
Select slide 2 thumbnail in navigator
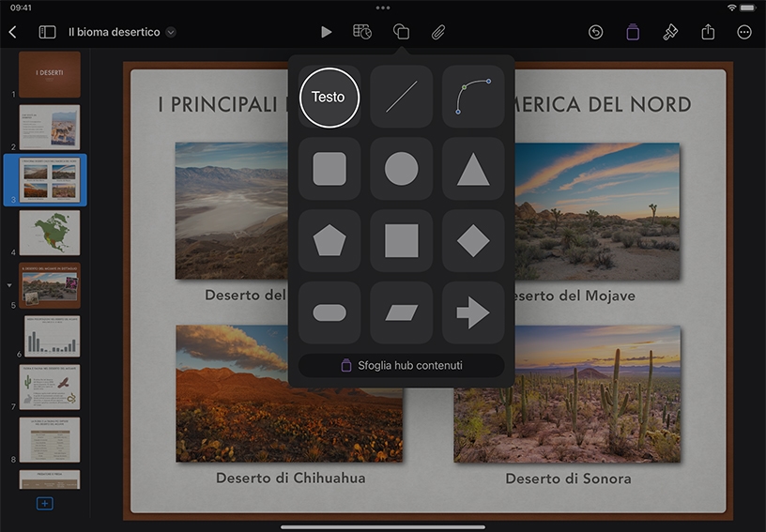tap(50, 127)
